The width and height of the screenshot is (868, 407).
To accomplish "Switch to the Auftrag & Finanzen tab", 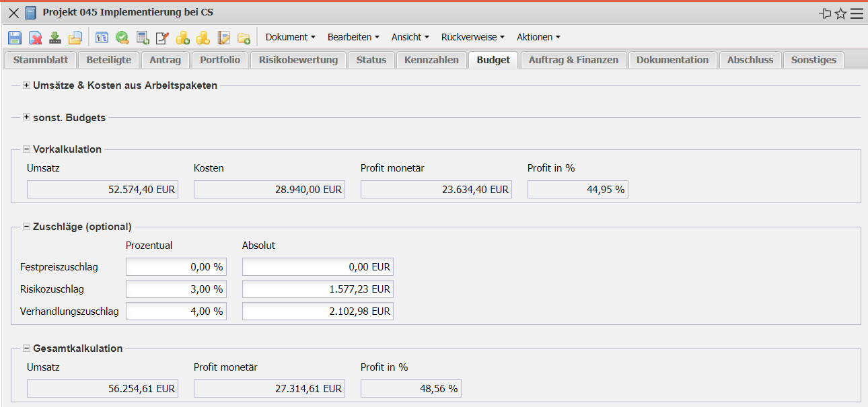I will (x=573, y=60).
